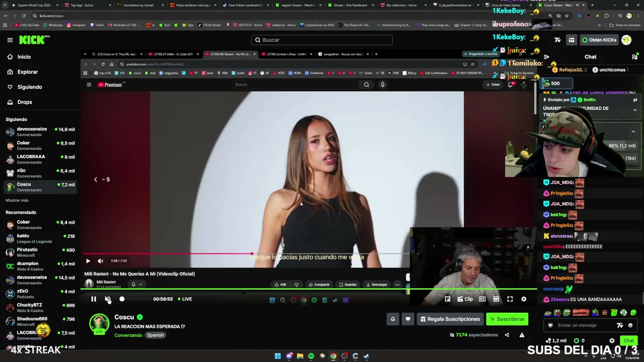
Task: Mute the embedded YouTube video
Action: point(100,261)
